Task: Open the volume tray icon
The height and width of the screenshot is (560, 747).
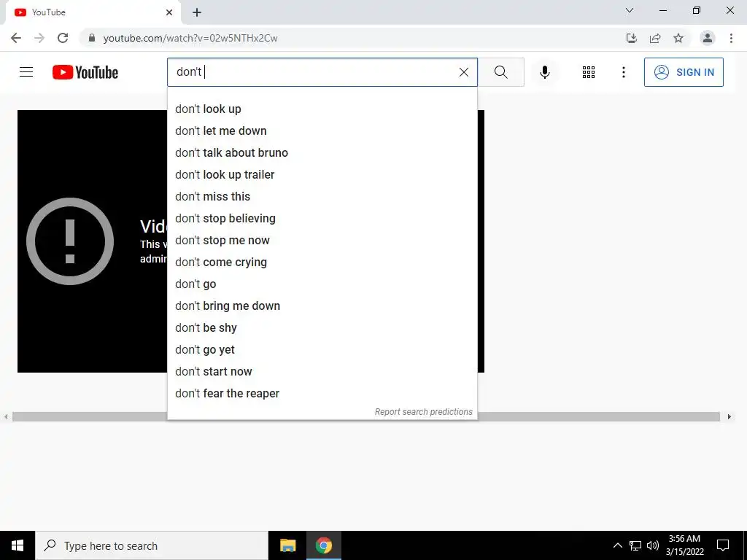Action: tap(653, 545)
